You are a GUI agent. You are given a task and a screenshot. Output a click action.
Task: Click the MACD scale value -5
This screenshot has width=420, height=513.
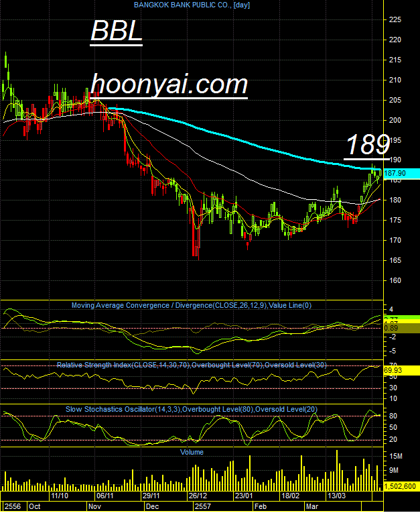(393, 351)
